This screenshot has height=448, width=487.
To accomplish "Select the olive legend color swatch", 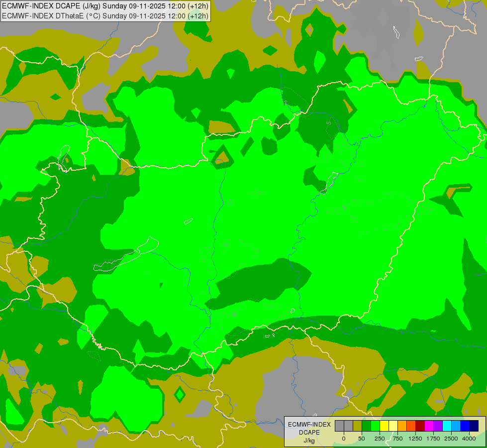I will tap(357, 426).
